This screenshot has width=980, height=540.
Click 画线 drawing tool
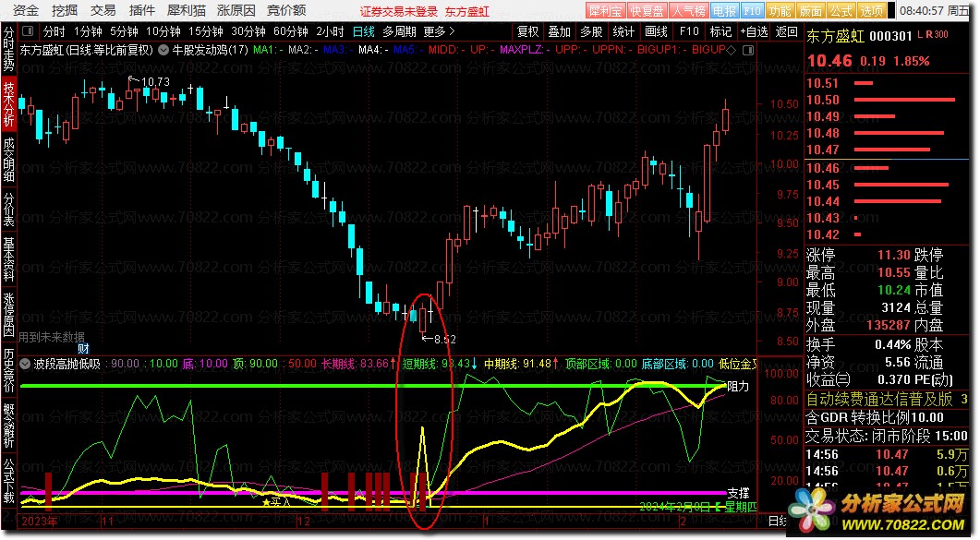(x=656, y=31)
